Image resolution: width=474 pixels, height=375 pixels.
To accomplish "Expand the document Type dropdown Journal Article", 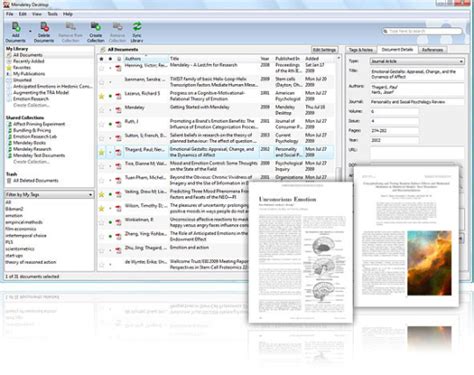I will [x=417, y=61].
